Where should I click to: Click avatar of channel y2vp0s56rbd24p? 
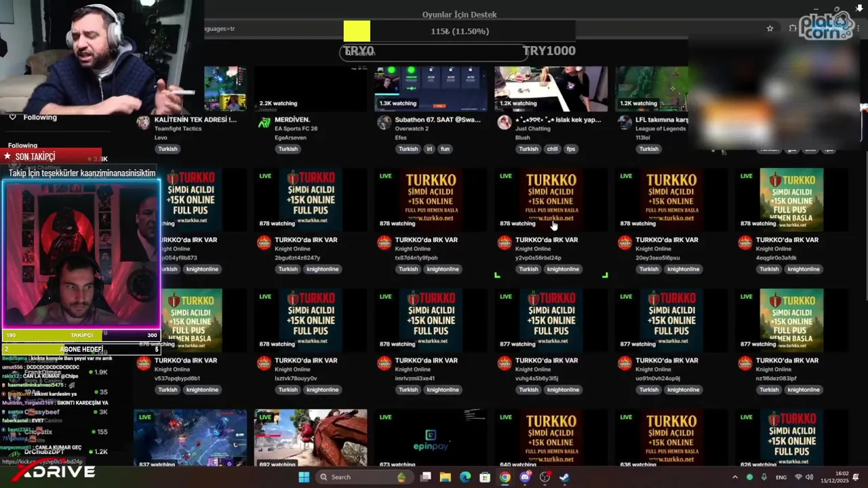pos(505,243)
